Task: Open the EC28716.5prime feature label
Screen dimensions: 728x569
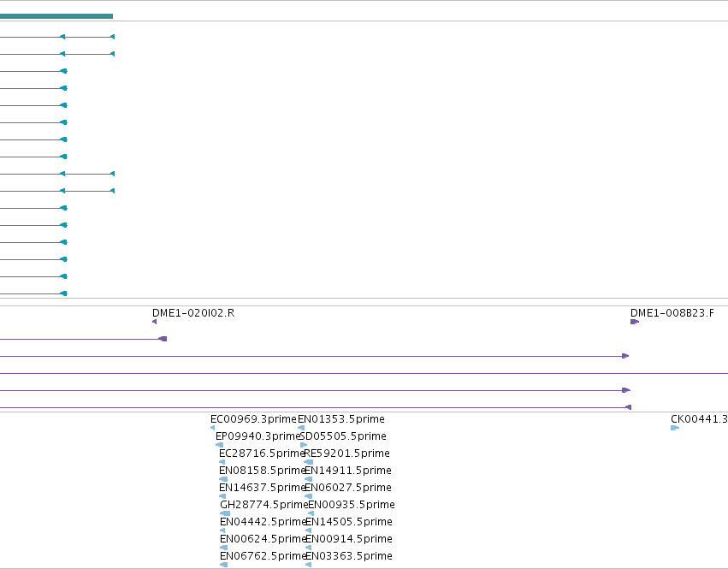Action: click(262, 453)
